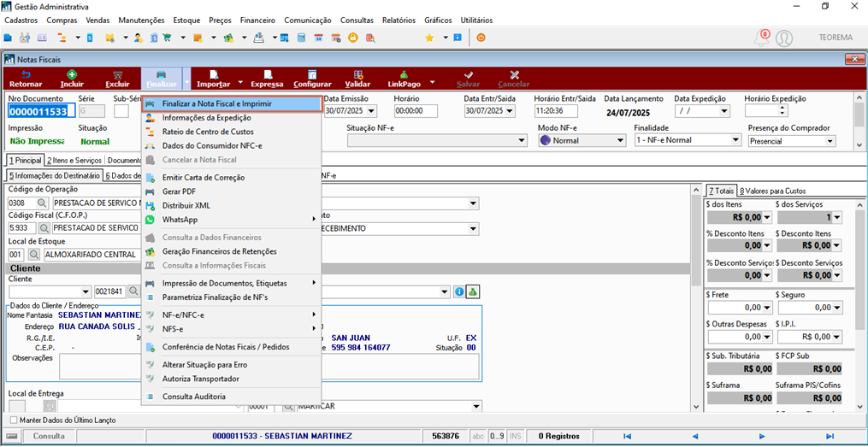Click the Validar button

[x=357, y=79]
